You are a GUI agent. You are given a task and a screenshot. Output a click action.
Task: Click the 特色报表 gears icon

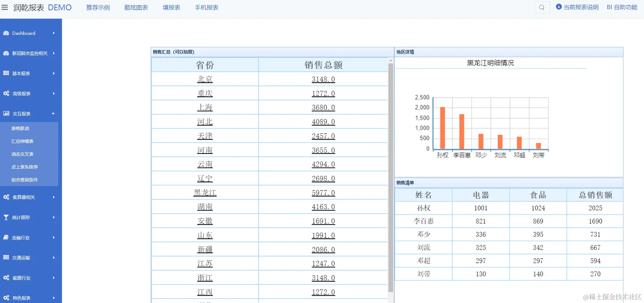point(6,298)
